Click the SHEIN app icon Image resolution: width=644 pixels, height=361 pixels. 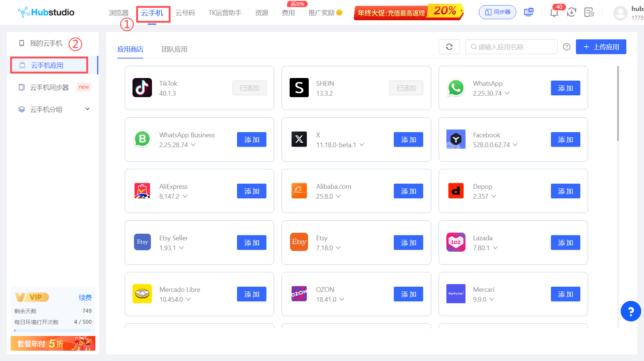tap(299, 88)
